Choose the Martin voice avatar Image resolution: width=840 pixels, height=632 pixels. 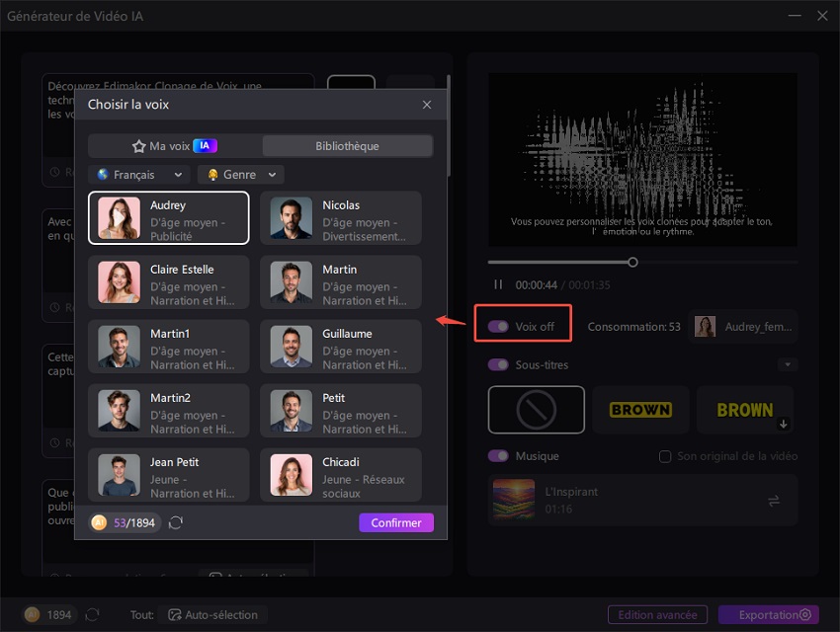pyautogui.click(x=291, y=282)
